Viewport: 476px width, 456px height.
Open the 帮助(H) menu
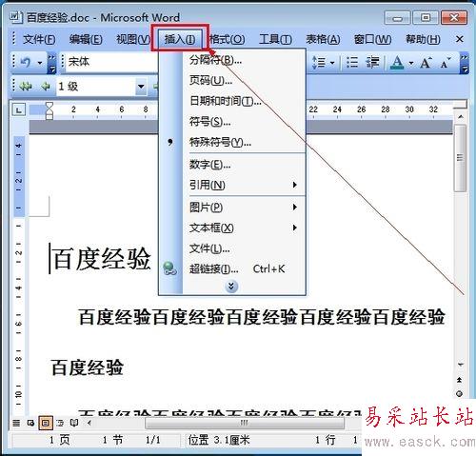tap(423, 39)
